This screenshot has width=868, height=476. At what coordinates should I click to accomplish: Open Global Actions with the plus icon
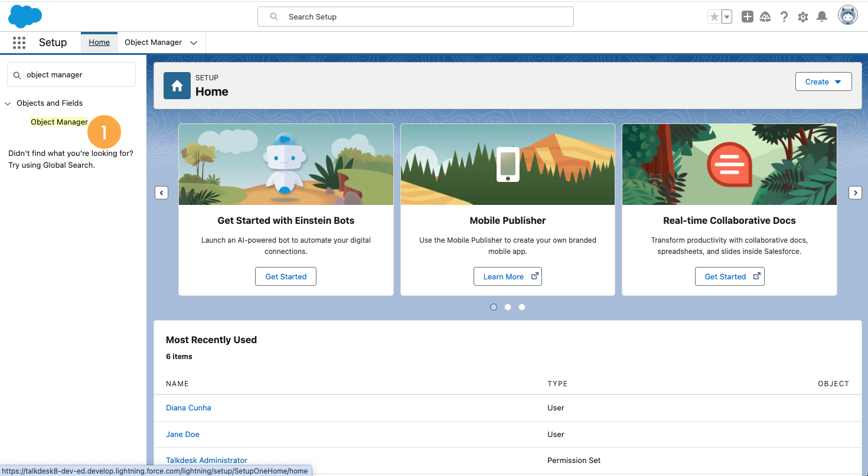coord(747,17)
